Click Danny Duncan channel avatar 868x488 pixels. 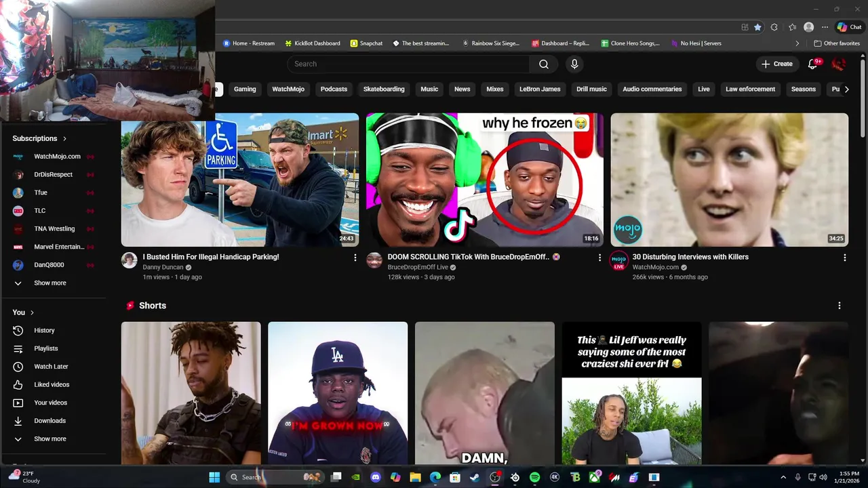(130, 260)
